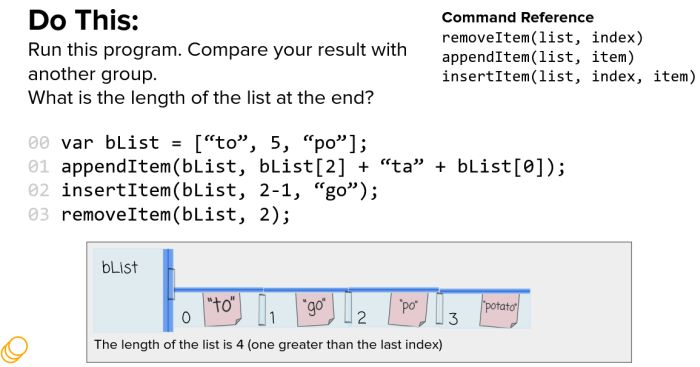The width and height of the screenshot is (700, 367).
Task: Click the "Do This:" heading
Action: (x=83, y=20)
